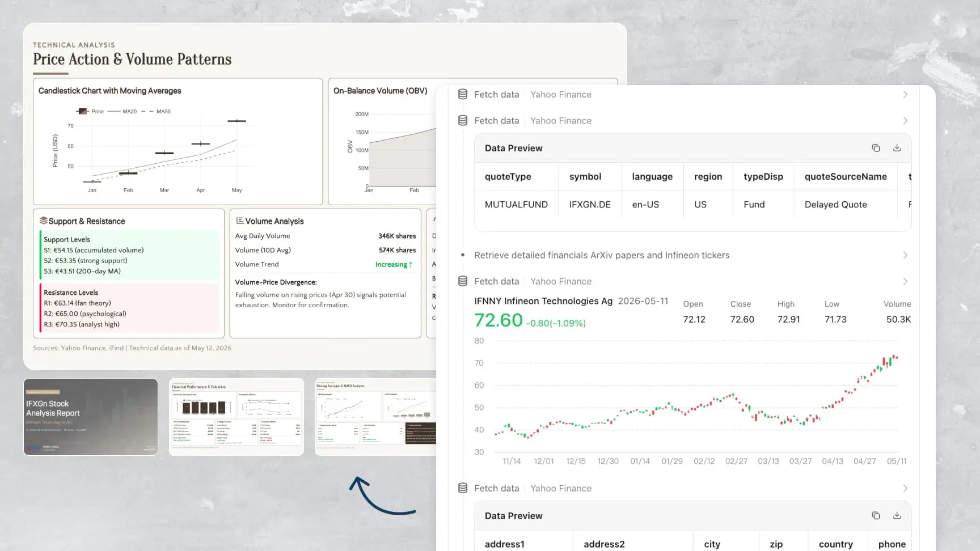Viewport: 980px width, 551px height.
Task: Click the city column header
Action: (712, 544)
